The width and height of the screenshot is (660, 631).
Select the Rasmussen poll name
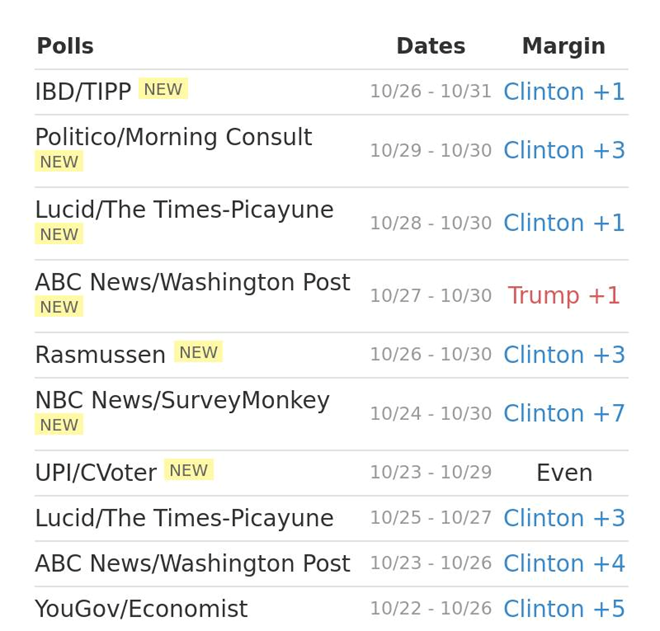(100, 355)
